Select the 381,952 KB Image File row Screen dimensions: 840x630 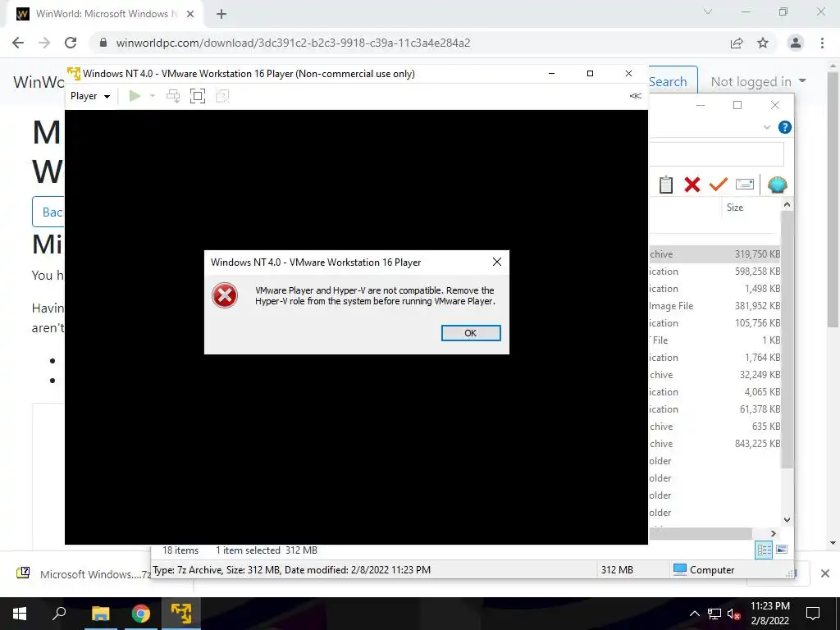click(714, 306)
